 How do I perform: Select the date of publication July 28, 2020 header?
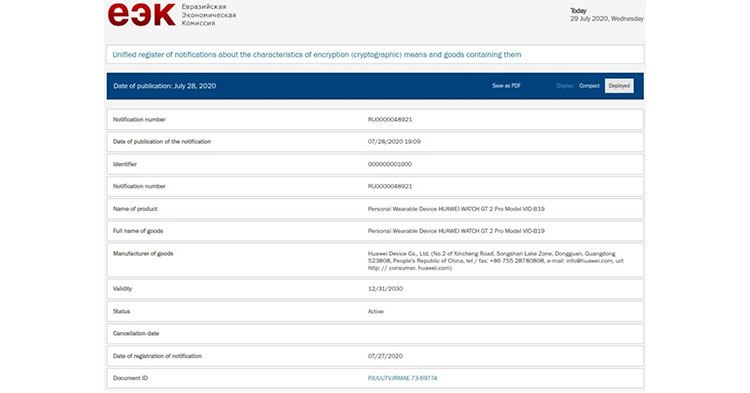pyautogui.click(x=165, y=86)
